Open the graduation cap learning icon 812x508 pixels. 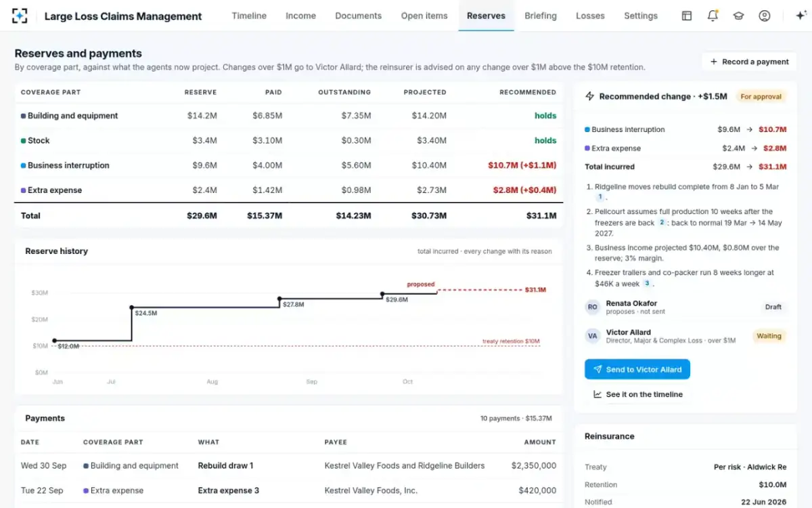[x=738, y=16]
